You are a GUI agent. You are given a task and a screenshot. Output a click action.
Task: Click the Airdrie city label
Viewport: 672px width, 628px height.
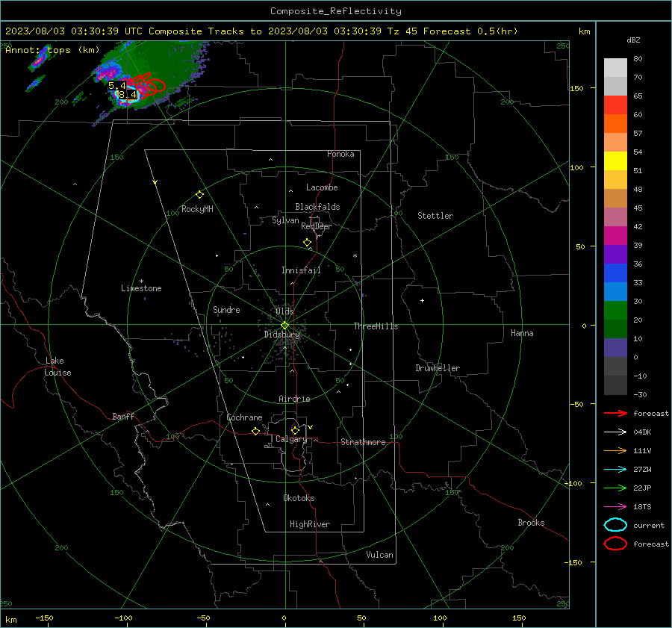tap(294, 399)
